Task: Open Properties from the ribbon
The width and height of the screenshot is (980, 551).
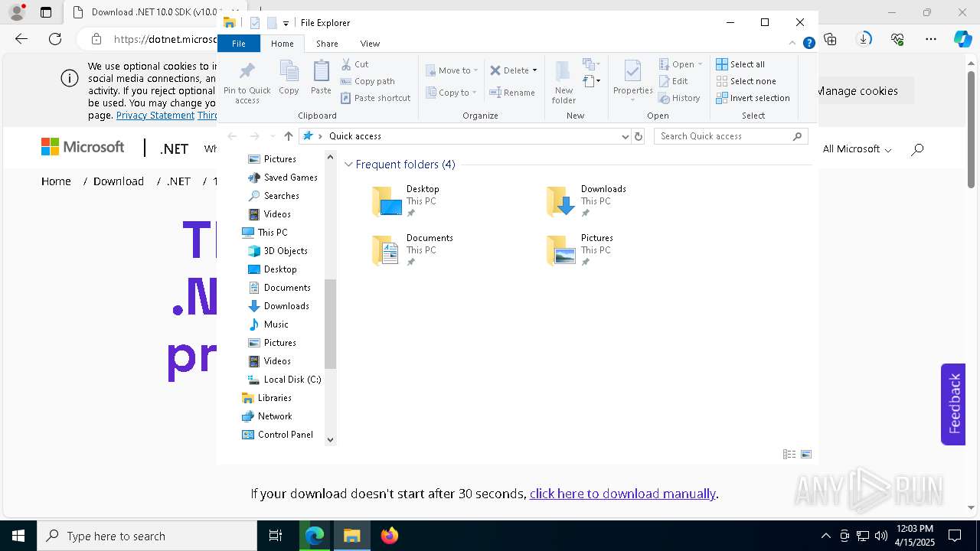Action: tap(632, 81)
